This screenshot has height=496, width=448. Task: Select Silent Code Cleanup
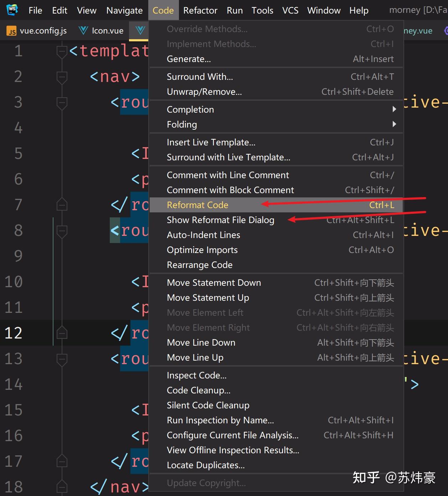(276, 405)
